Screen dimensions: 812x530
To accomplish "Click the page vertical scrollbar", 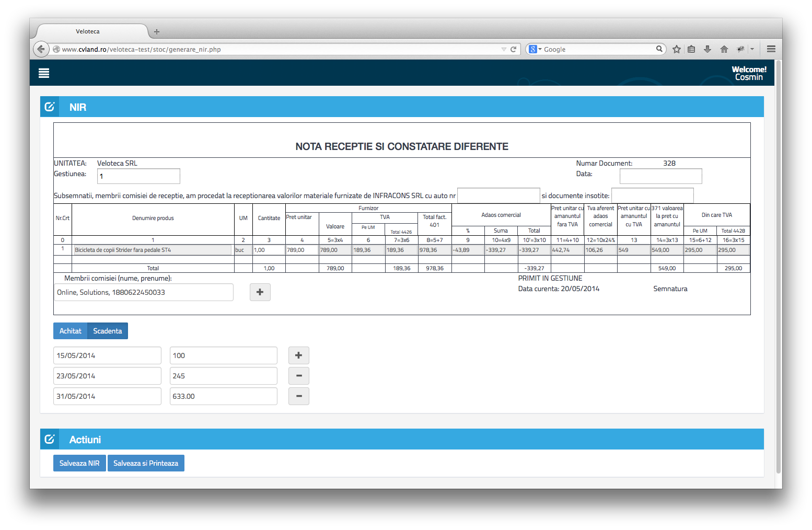I will 778,261.
